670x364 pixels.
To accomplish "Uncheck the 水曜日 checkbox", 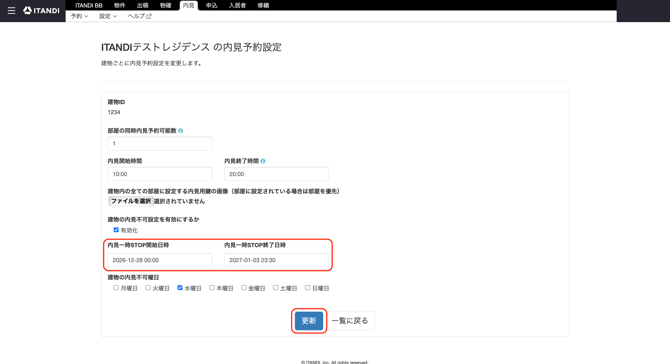I will [180, 288].
